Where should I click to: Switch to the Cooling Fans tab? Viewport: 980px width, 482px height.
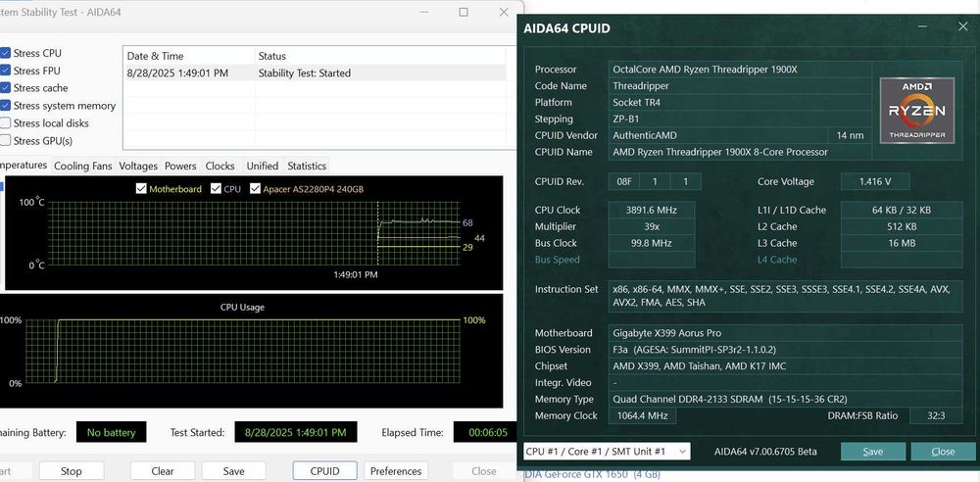[83, 166]
